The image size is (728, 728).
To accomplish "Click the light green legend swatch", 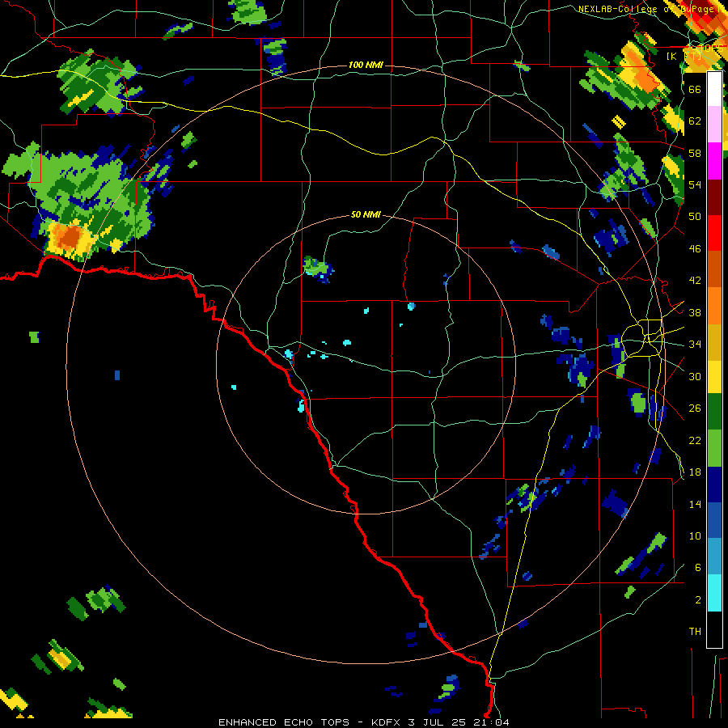I will coord(714,448).
